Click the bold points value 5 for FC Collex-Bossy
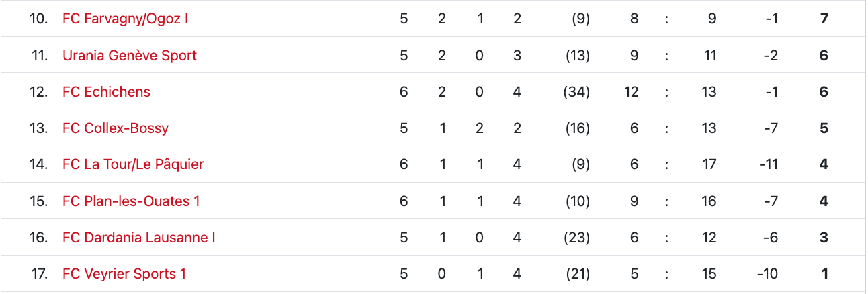868x294 pixels. pos(824,128)
